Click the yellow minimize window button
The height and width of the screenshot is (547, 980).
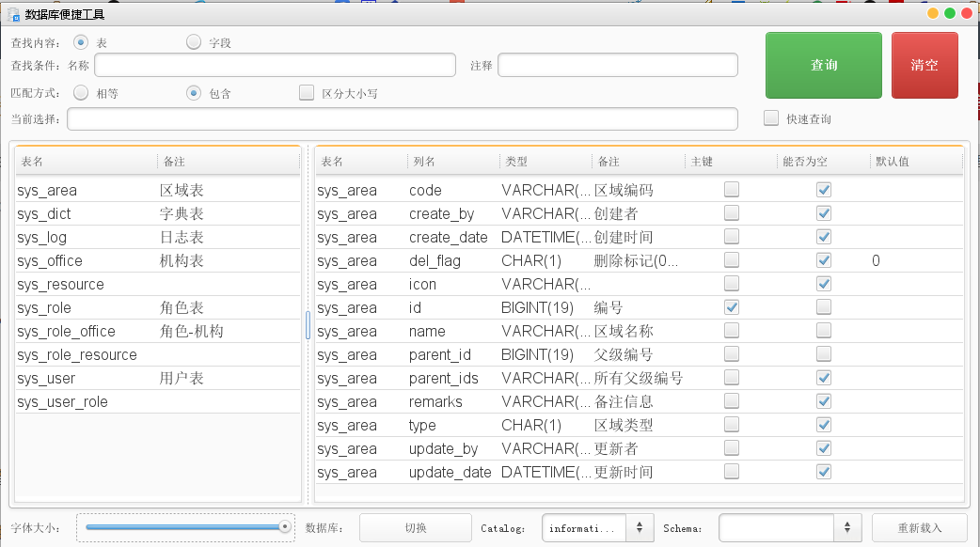pyautogui.click(x=932, y=13)
